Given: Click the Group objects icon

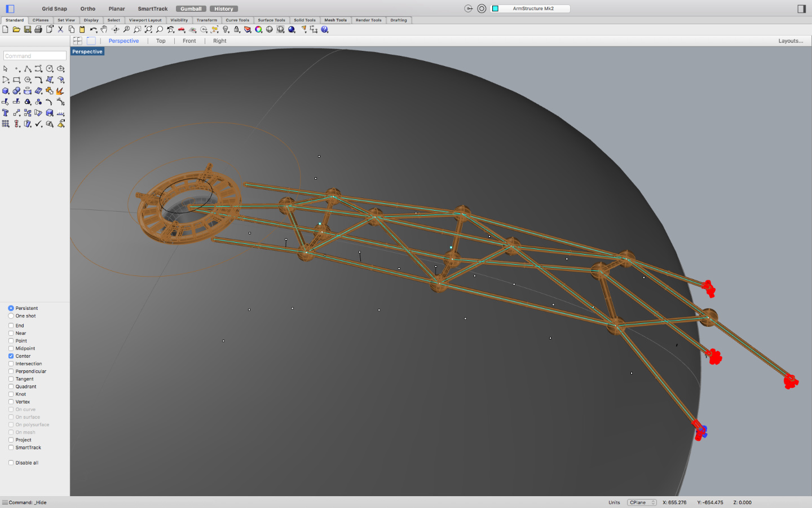Looking at the screenshot, I should 28,102.
